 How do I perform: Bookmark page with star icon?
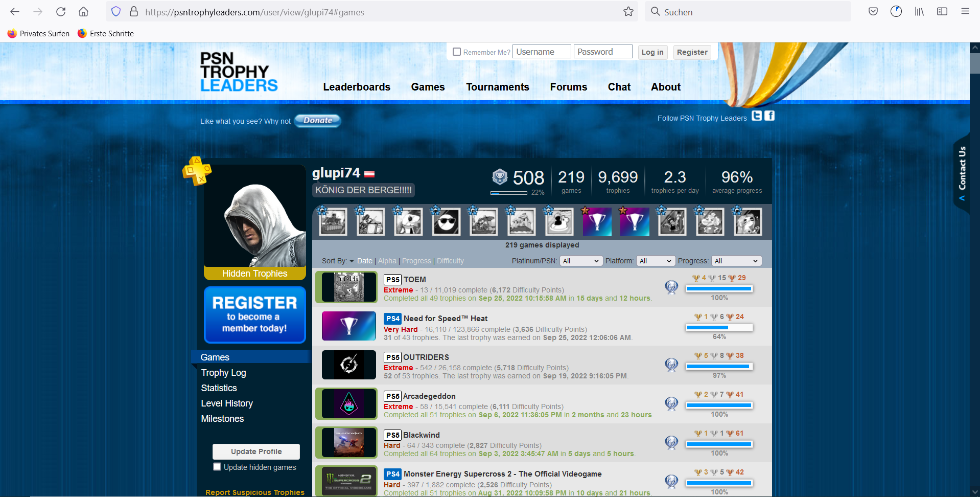click(628, 12)
